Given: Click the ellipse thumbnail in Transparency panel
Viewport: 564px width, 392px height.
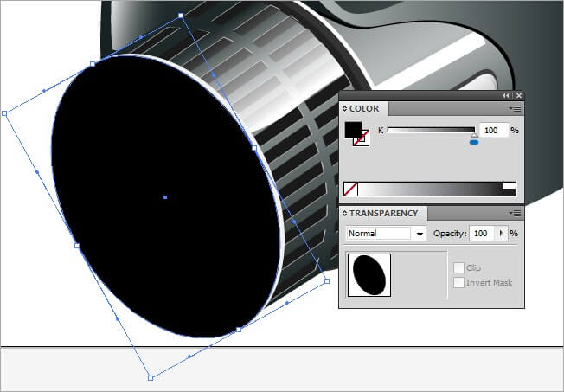Looking at the screenshot, I should [x=369, y=275].
